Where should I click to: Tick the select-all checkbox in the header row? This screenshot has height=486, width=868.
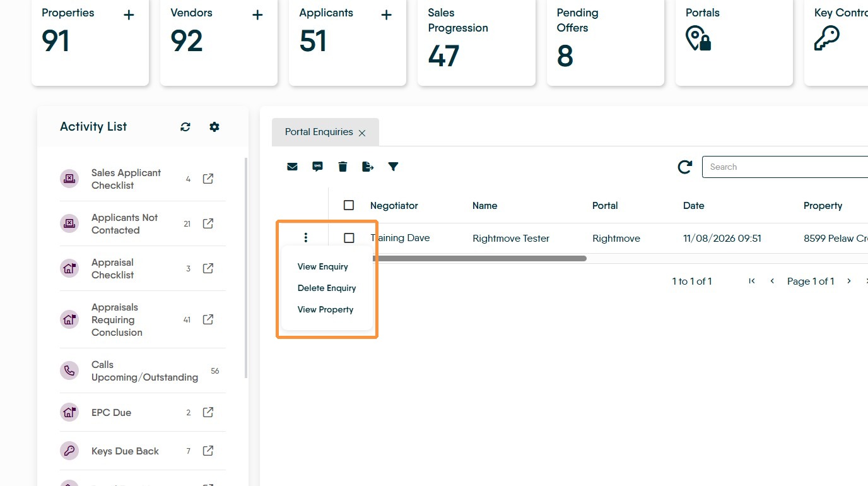point(349,205)
